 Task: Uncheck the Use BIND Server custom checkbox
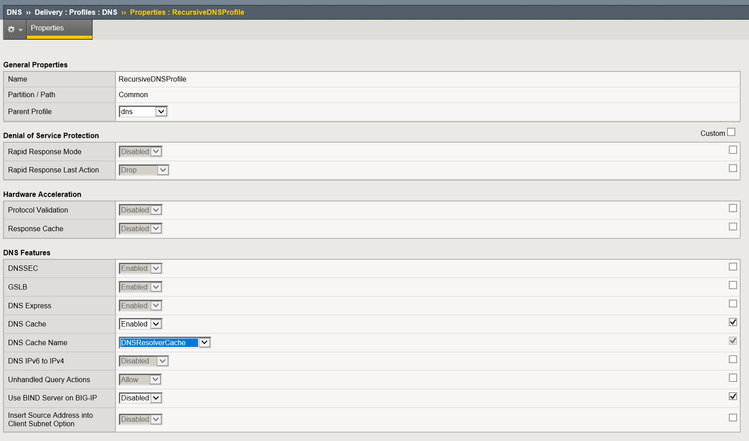coord(732,396)
